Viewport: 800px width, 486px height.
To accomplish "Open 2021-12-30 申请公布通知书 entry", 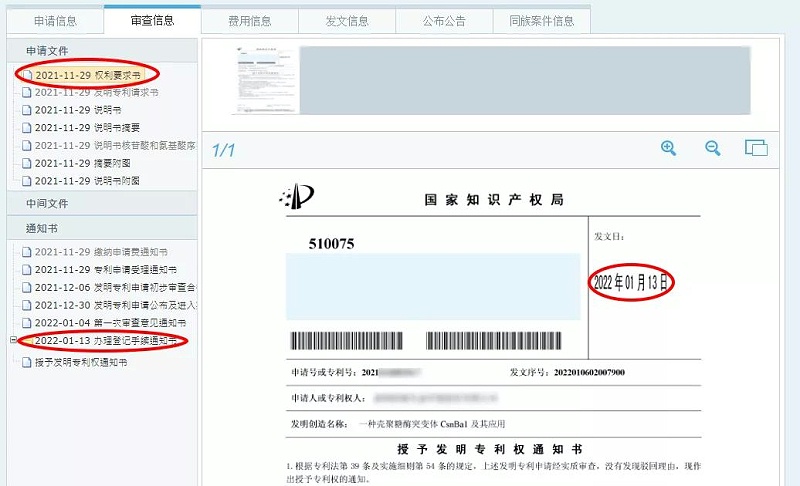I will click(x=115, y=305).
